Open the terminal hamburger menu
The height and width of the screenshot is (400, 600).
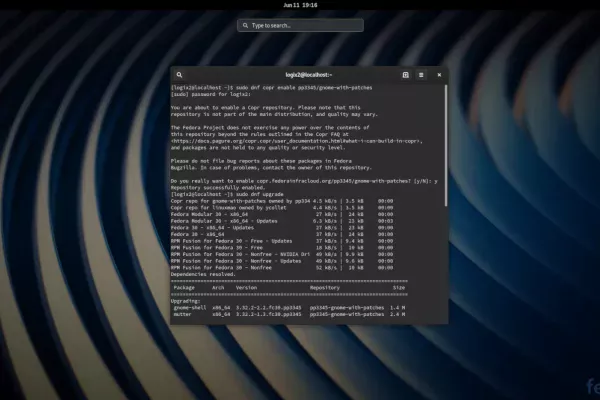tap(421, 75)
